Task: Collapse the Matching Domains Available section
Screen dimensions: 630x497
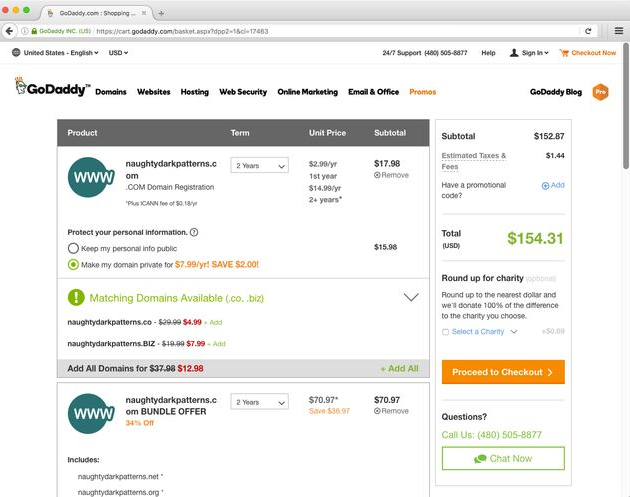Action: pyautogui.click(x=410, y=297)
